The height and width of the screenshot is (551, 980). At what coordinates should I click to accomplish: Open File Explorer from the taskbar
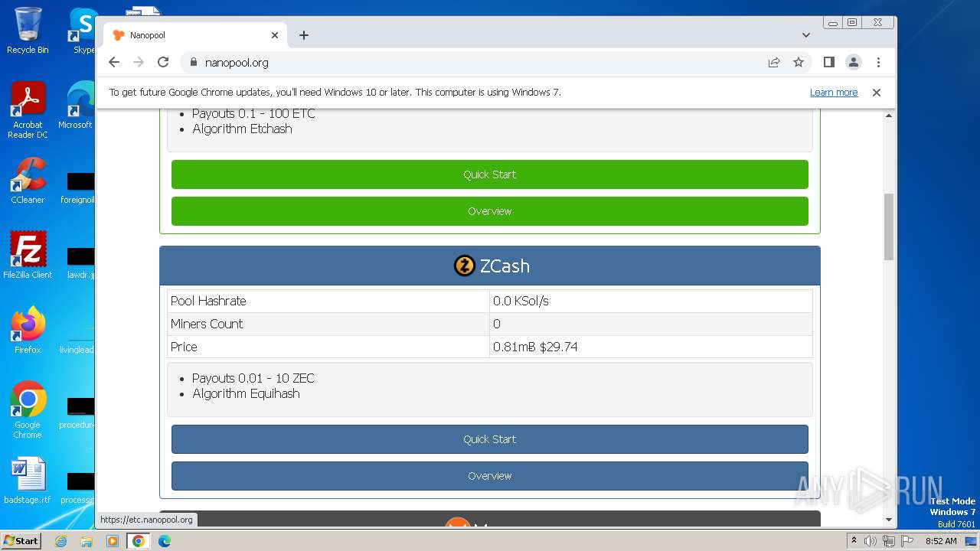(x=87, y=541)
